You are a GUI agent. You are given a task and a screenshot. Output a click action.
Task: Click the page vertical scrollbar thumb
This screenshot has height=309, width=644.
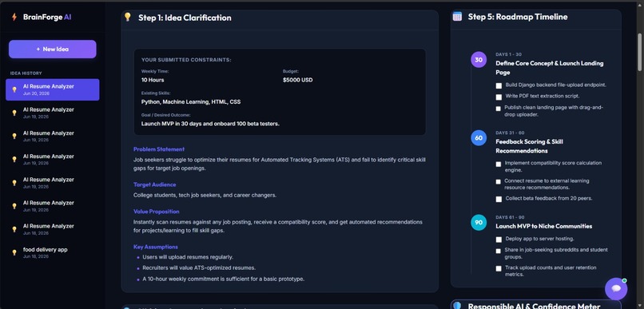click(639, 52)
